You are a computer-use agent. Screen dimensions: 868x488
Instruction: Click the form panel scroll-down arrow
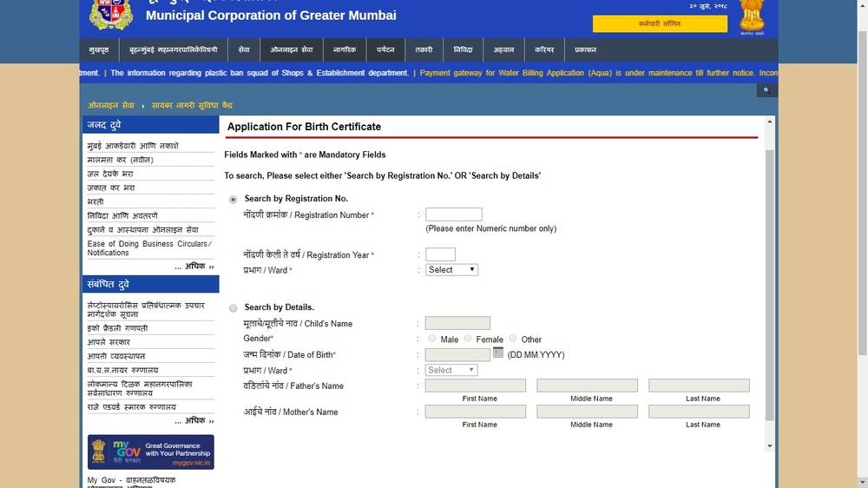[769, 446]
